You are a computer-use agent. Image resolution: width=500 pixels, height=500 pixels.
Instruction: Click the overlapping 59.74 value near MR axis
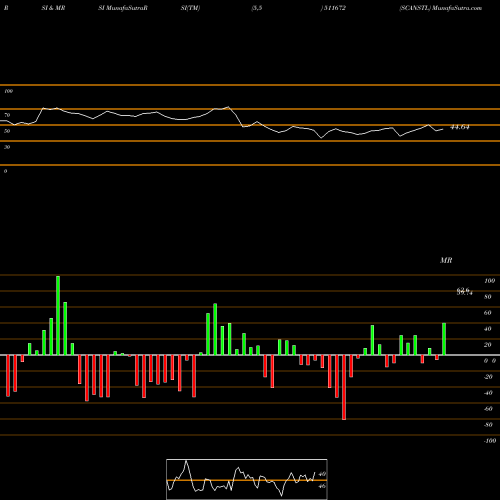click(x=465, y=292)
